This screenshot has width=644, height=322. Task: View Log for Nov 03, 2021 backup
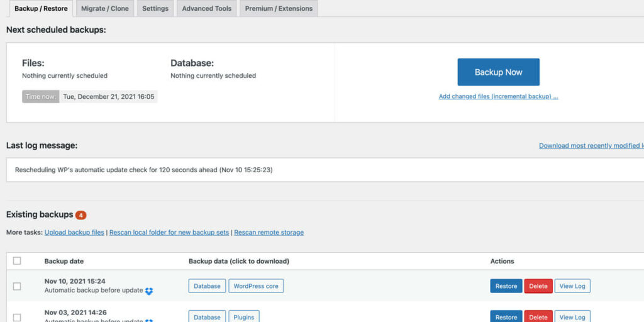tap(572, 316)
